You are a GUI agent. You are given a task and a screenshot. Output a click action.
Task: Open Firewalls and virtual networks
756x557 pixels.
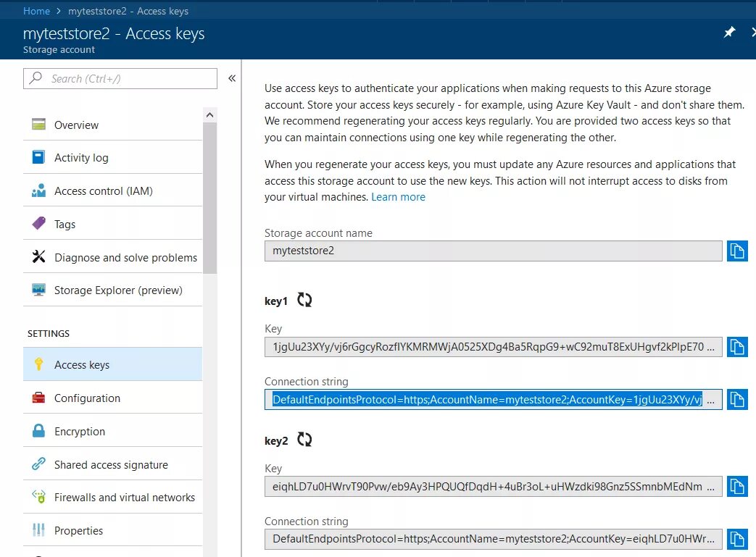click(x=112, y=498)
